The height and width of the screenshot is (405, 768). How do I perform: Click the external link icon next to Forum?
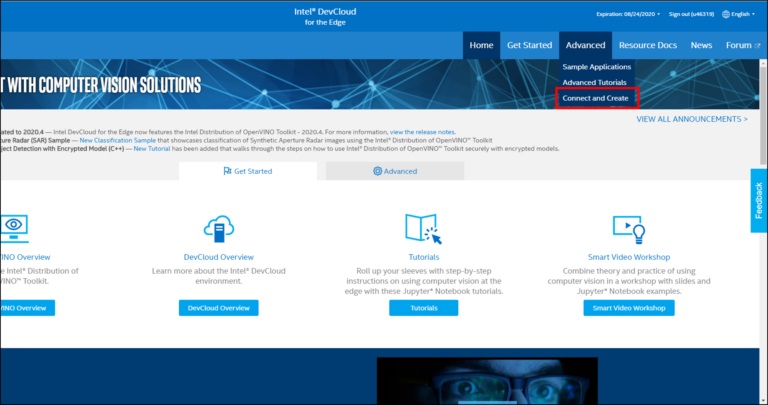757,46
